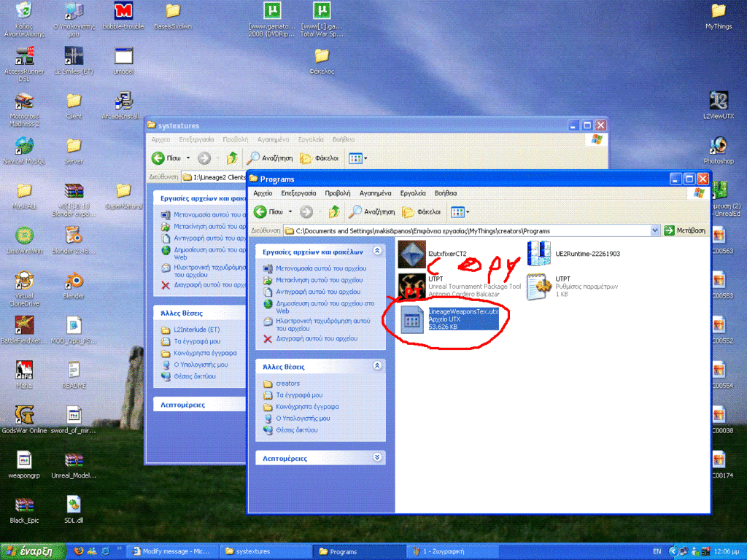
Task: Expand the Λεπτομέρειες panel in Programs window
Action: [x=377, y=457]
